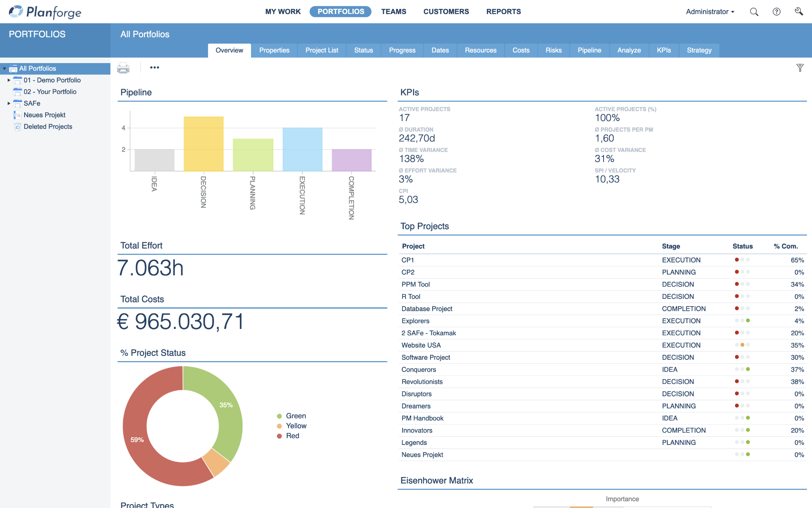Image resolution: width=812 pixels, height=508 pixels.
Task: Click the settings/wrench icon top-right
Action: 798,11
